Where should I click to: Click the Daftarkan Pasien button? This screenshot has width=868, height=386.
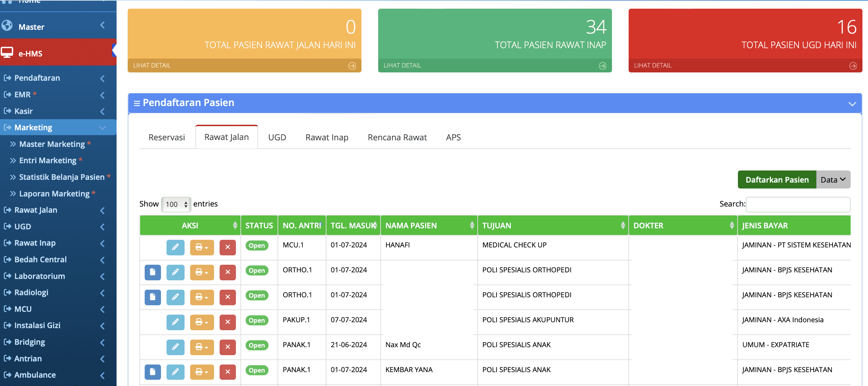777,179
